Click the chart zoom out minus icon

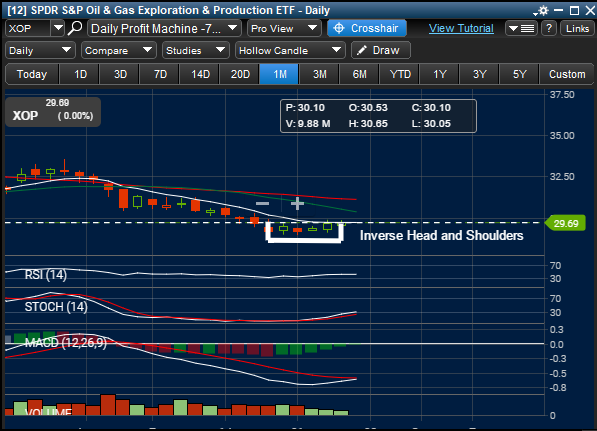point(262,204)
